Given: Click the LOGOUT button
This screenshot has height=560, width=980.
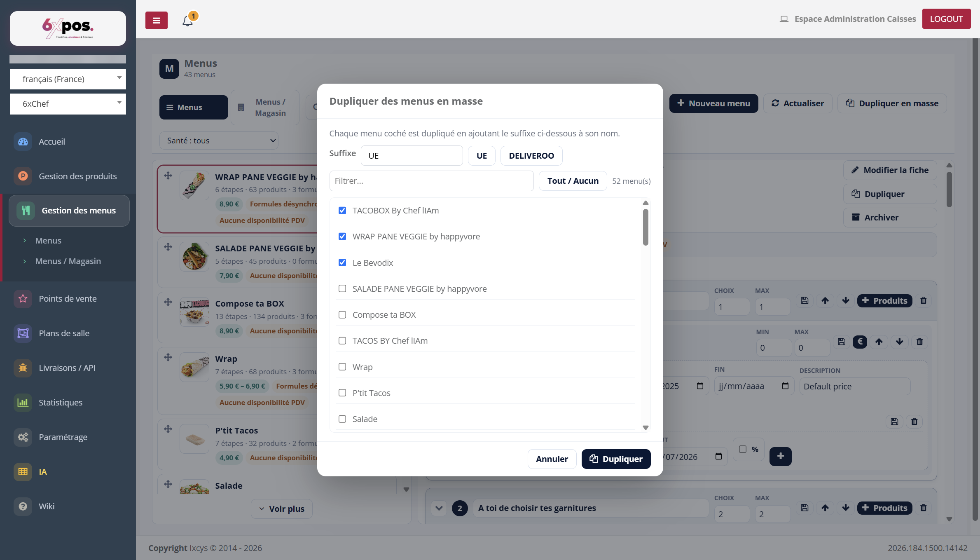Looking at the screenshot, I should [946, 19].
